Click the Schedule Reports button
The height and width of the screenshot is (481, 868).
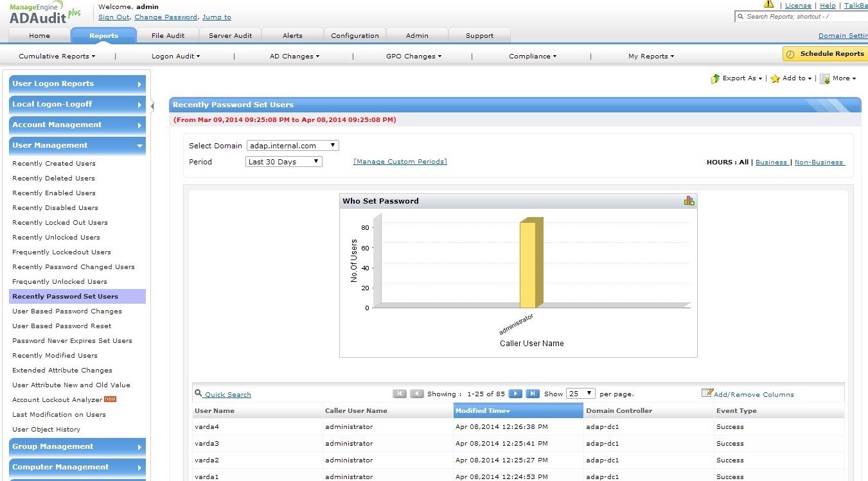[x=825, y=54]
